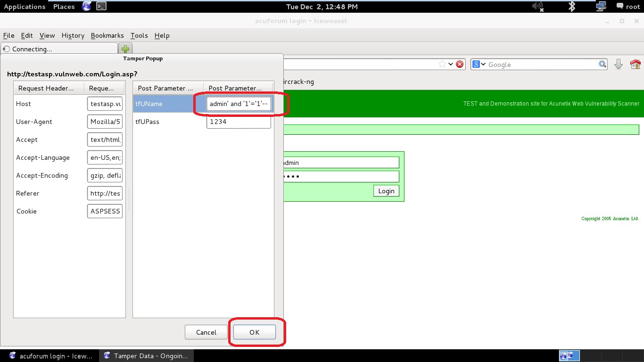Sort by Post Parameter Value column

238,88
